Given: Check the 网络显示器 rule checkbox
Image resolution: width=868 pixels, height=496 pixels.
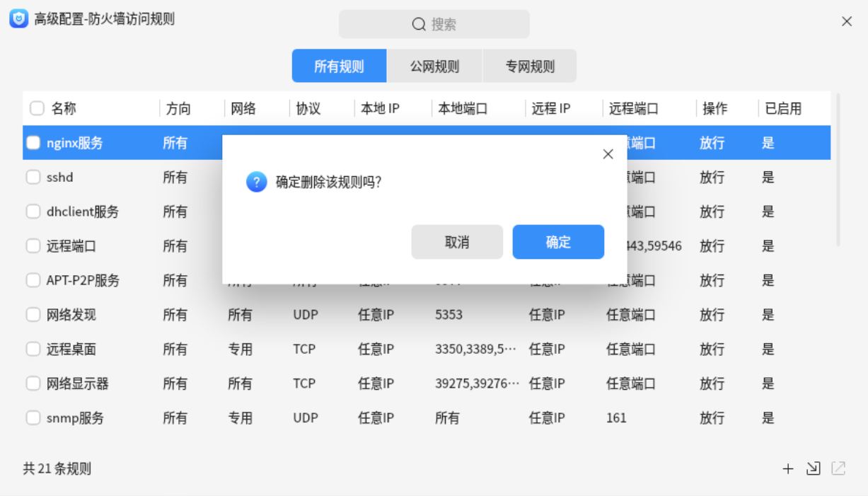Looking at the screenshot, I should (33, 384).
